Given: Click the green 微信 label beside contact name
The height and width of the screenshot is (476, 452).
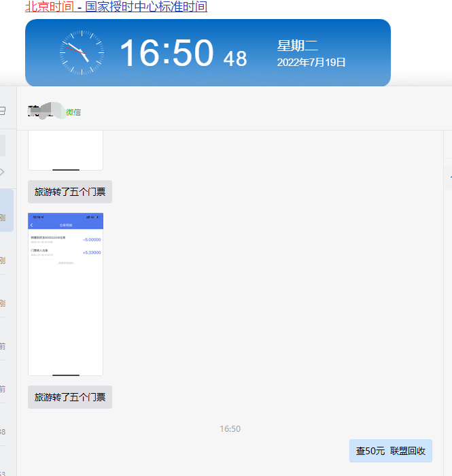Looking at the screenshot, I should (x=73, y=112).
